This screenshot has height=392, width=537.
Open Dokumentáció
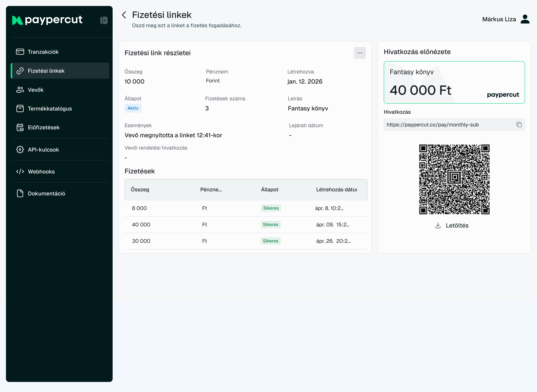(60, 193)
